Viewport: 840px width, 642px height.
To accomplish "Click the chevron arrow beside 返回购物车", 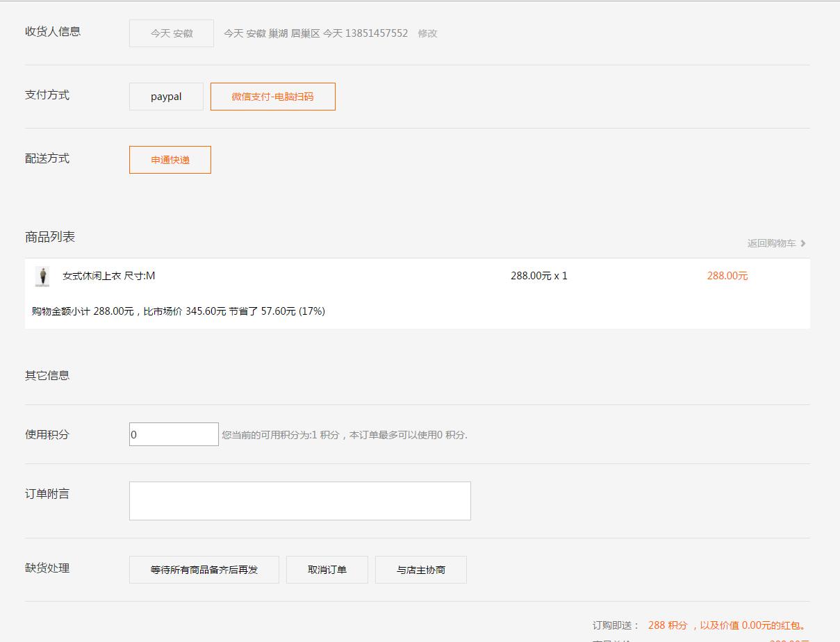I will pos(803,243).
